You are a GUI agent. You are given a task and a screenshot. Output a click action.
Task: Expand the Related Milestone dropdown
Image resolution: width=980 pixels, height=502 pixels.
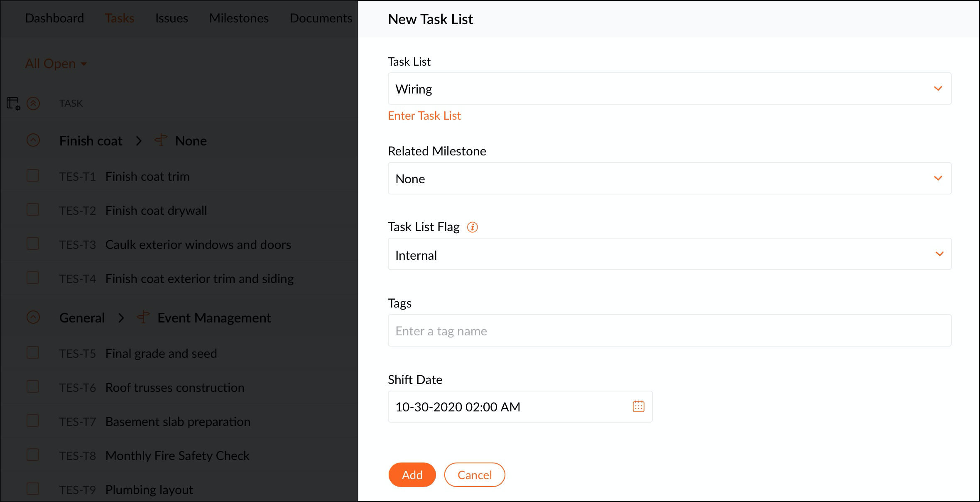tap(669, 179)
